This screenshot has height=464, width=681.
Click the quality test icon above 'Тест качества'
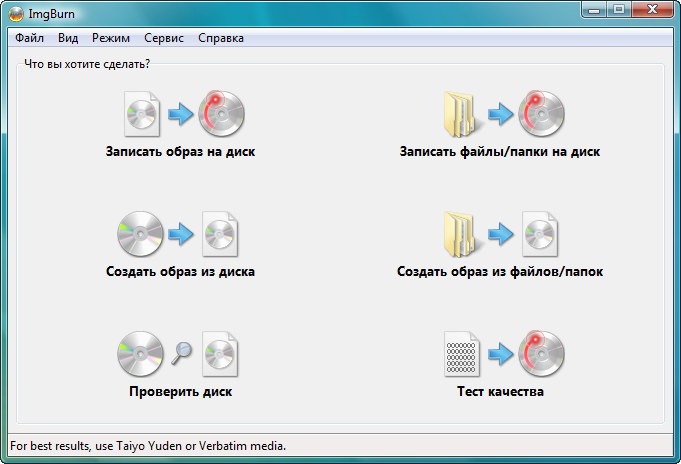(x=500, y=353)
